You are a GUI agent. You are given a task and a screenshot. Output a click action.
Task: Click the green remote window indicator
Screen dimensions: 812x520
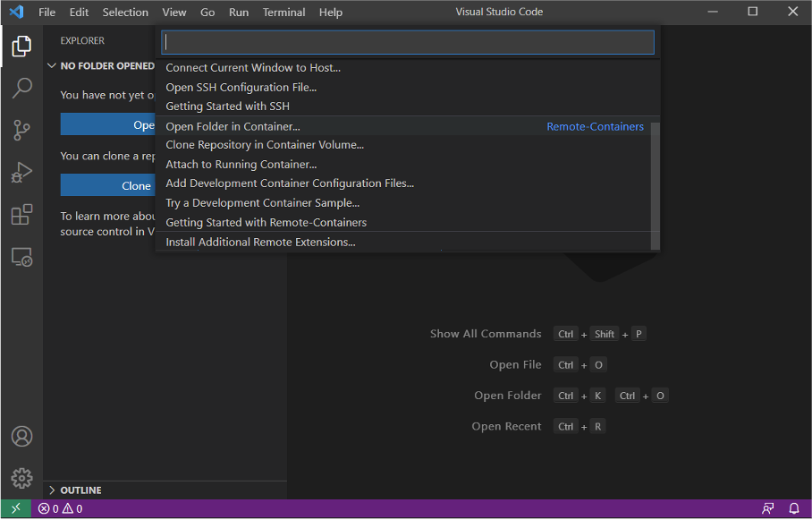[16, 509]
